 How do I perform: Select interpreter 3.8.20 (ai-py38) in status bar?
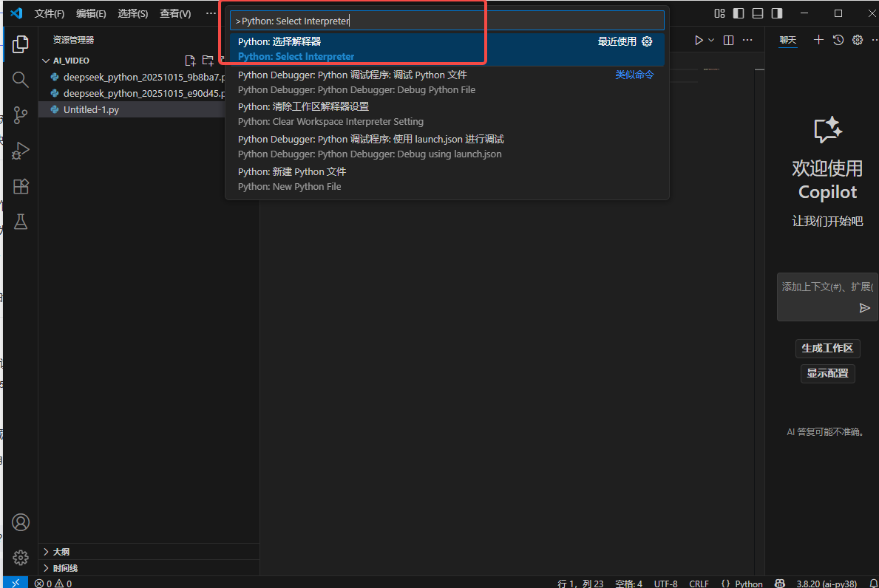tap(827, 584)
